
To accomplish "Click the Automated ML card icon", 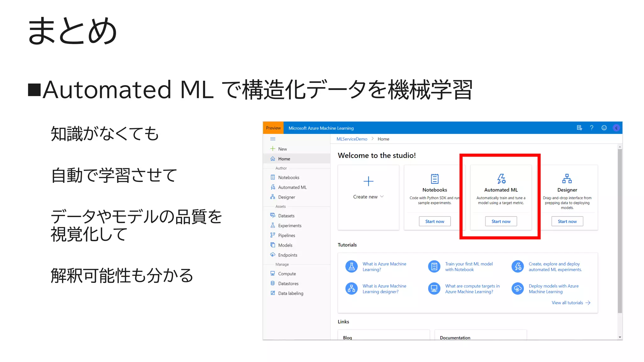I will [501, 179].
